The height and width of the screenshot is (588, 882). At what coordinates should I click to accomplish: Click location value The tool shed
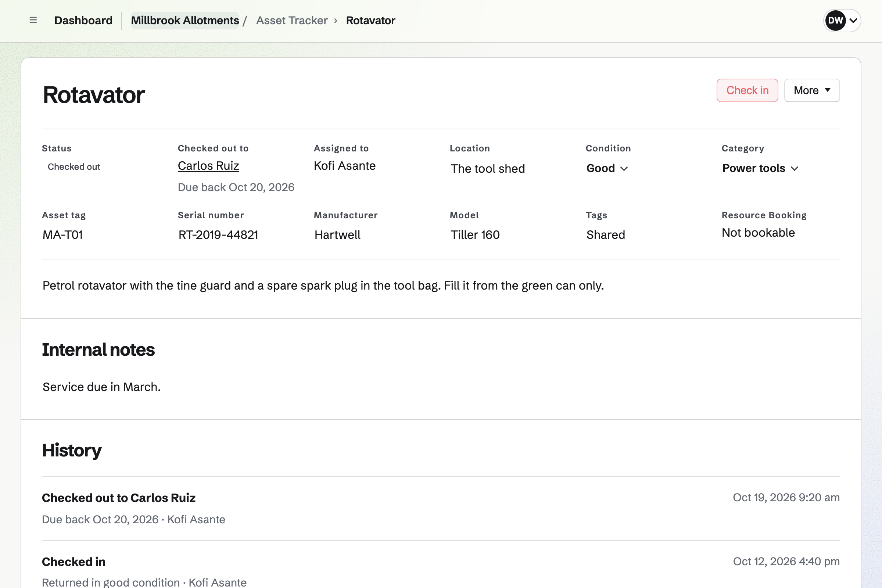click(488, 169)
